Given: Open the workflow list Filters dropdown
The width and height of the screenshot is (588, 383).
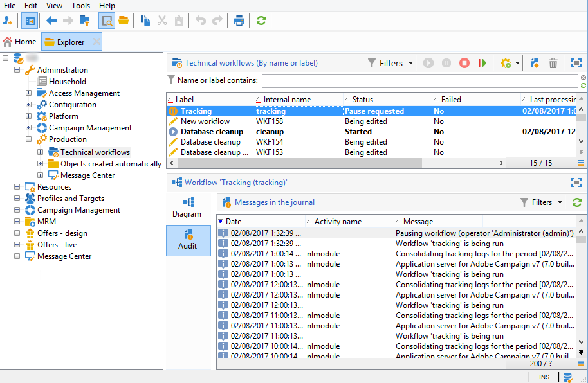Looking at the screenshot, I should click(390, 63).
